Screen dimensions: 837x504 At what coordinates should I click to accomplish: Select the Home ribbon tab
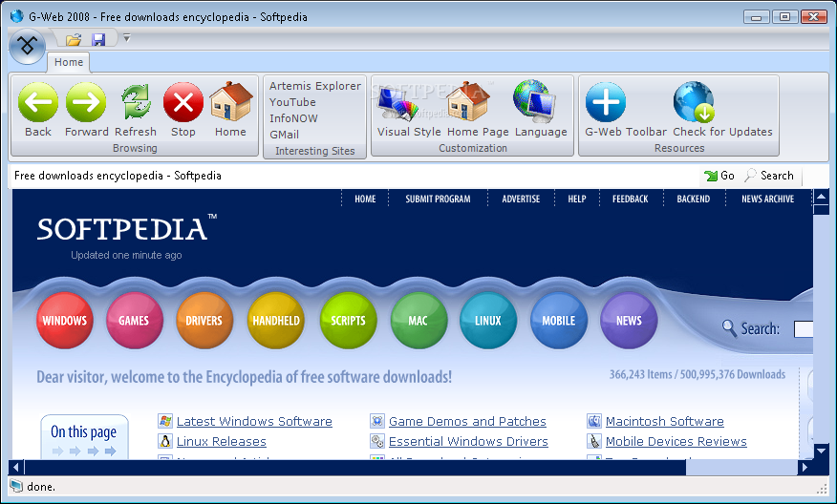(69, 62)
